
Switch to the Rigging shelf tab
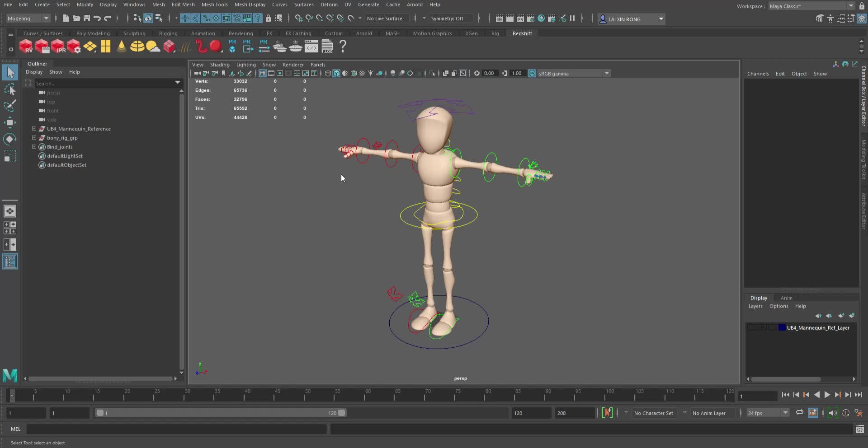point(168,33)
